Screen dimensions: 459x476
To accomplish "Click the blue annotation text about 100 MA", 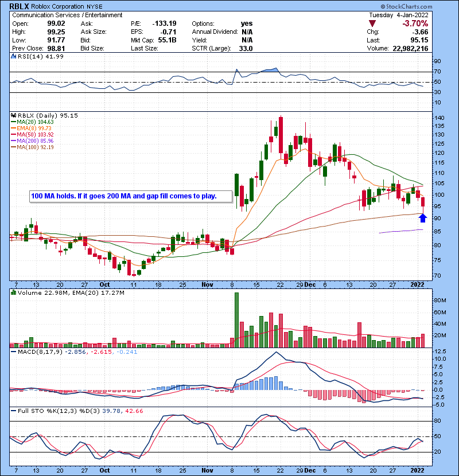I will [124, 196].
